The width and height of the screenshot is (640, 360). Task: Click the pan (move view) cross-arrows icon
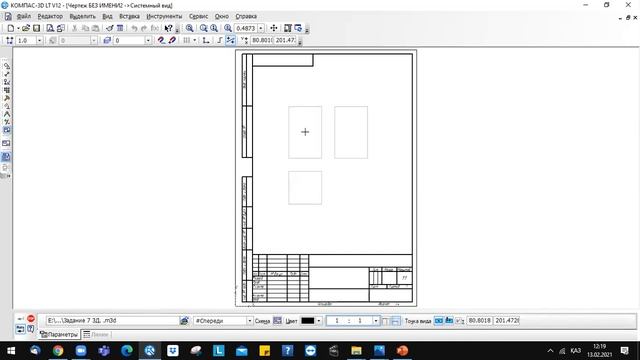point(274,28)
